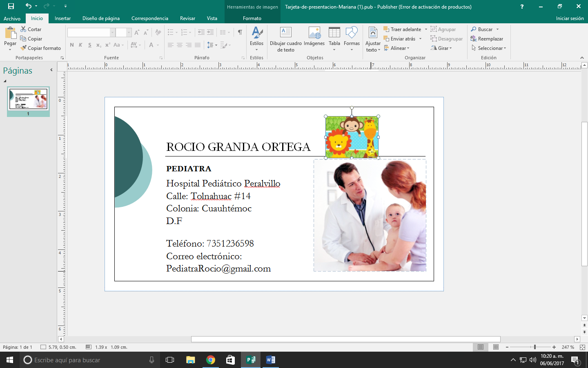This screenshot has height=368, width=588.
Task: Click the Cortar scissors icon
Action: pyautogui.click(x=23, y=29)
